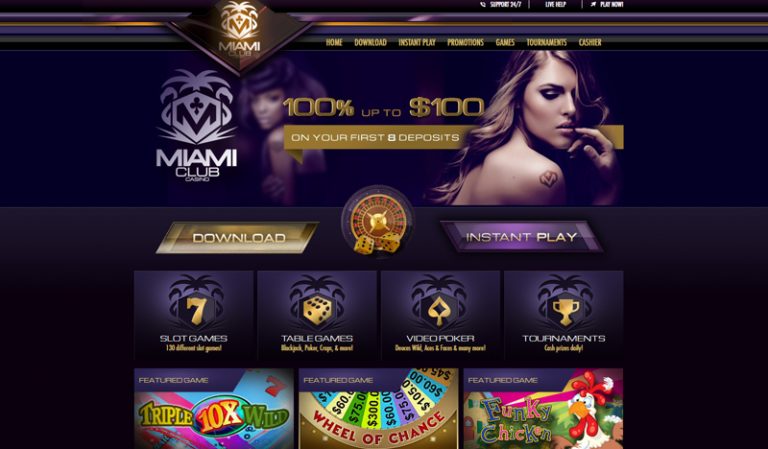Click the Support 24/7 phone icon

click(483, 4)
